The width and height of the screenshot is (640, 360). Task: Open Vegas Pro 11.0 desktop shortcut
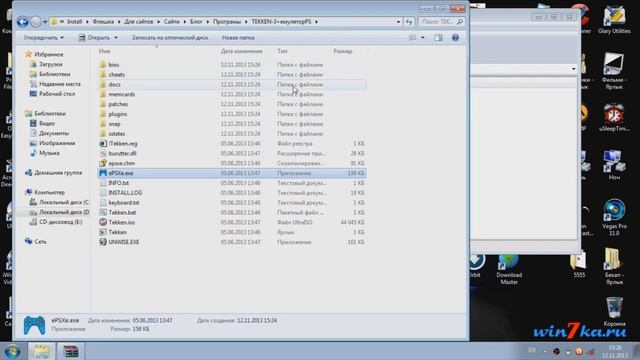(614, 218)
